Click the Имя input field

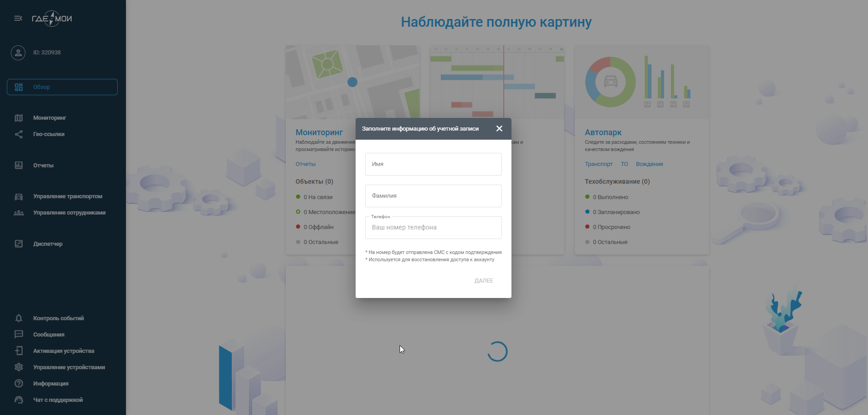(x=433, y=164)
